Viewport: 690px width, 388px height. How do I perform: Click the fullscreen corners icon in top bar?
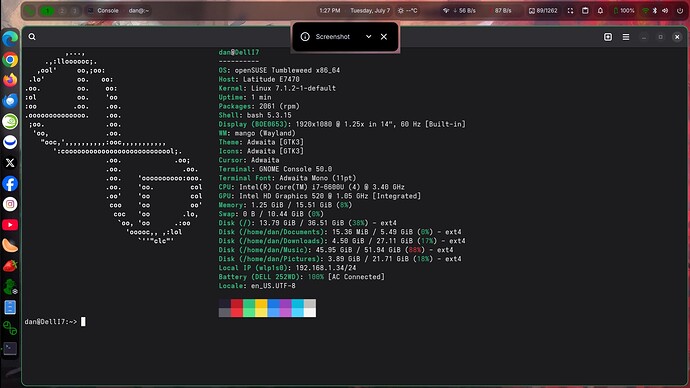tap(570, 11)
